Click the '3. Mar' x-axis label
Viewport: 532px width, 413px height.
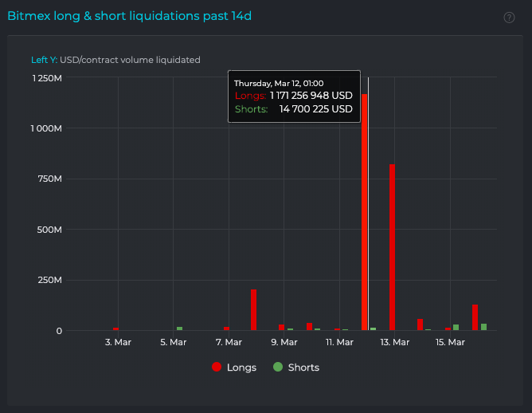click(118, 342)
